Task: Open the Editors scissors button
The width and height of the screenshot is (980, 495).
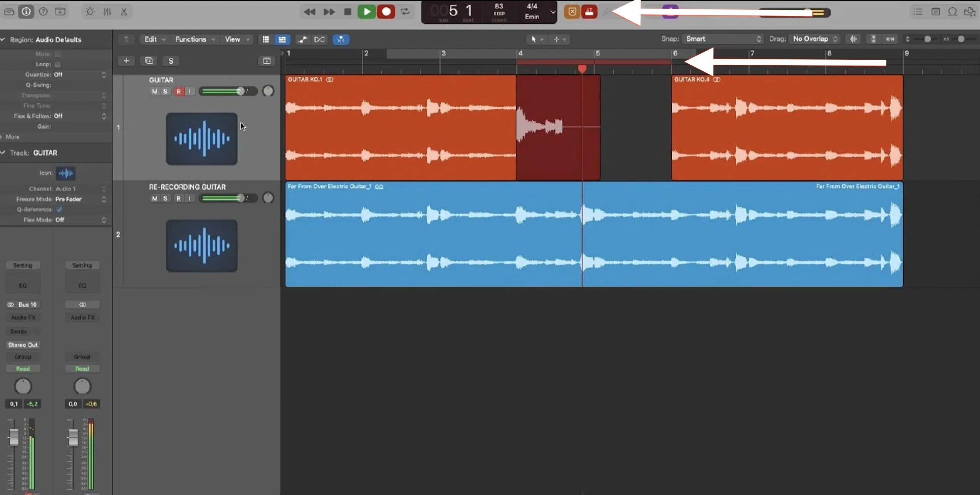Action: click(x=124, y=12)
